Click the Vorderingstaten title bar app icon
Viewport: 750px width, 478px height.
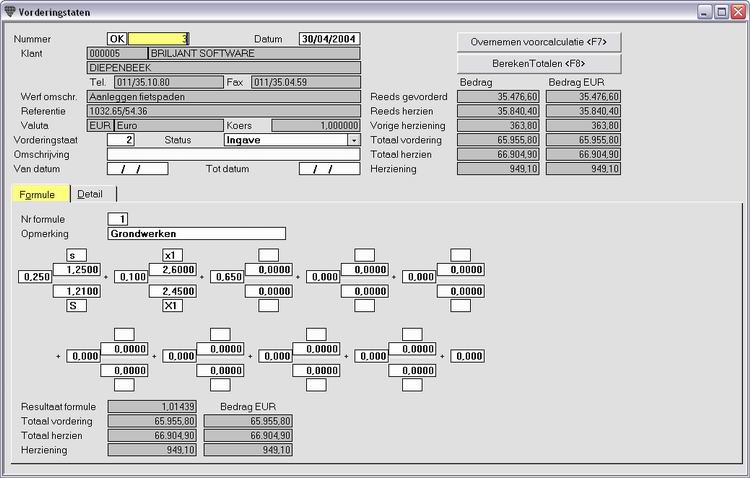tap(10, 11)
